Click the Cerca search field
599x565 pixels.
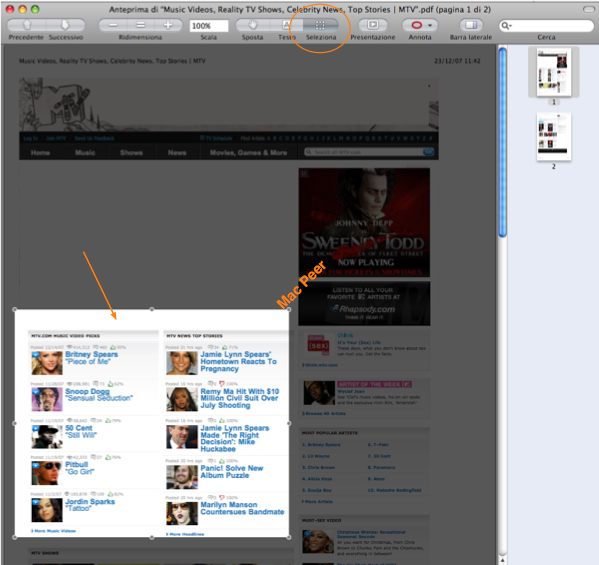[546, 26]
